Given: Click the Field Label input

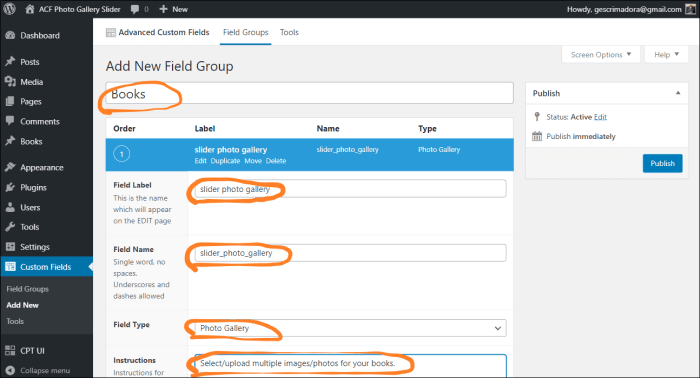Looking at the screenshot, I should pyautogui.click(x=350, y=189).
